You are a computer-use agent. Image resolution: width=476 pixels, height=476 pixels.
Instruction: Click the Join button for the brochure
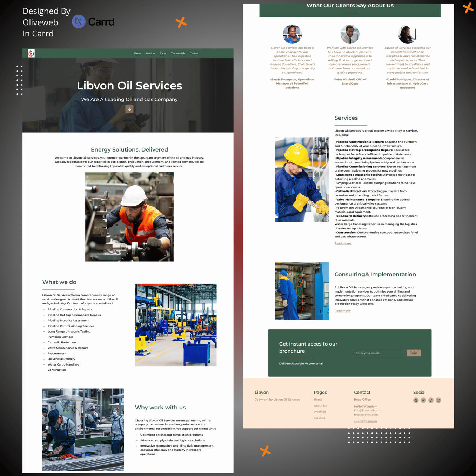click(414, 353)
